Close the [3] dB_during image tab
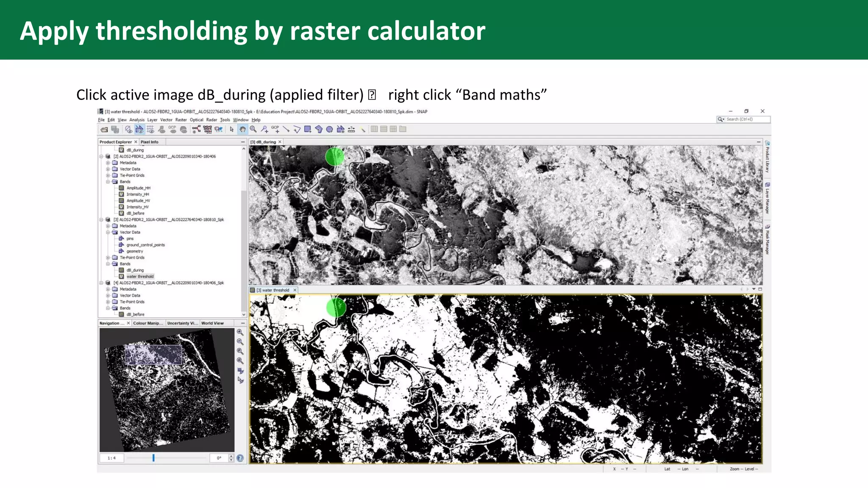The height and width of the screenshot is (488, 868). pos(280,142)
